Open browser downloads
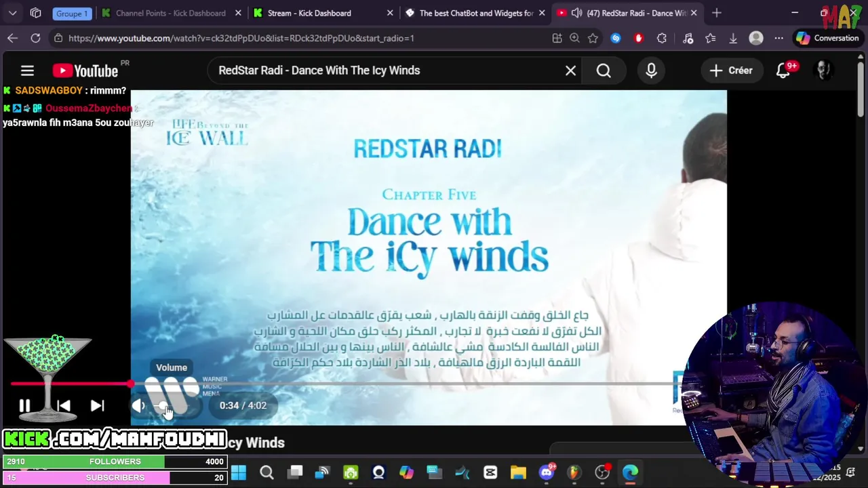 pos(733,38)
